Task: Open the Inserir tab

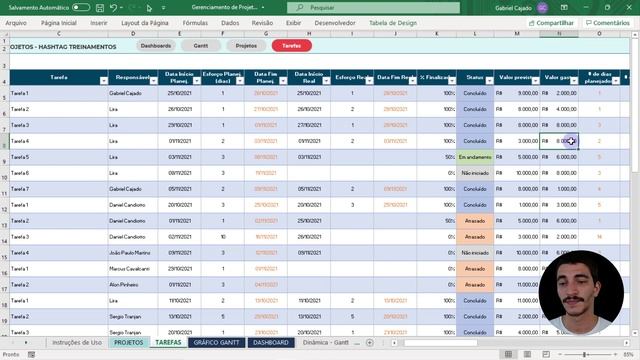Action: [x=99, y=23]
